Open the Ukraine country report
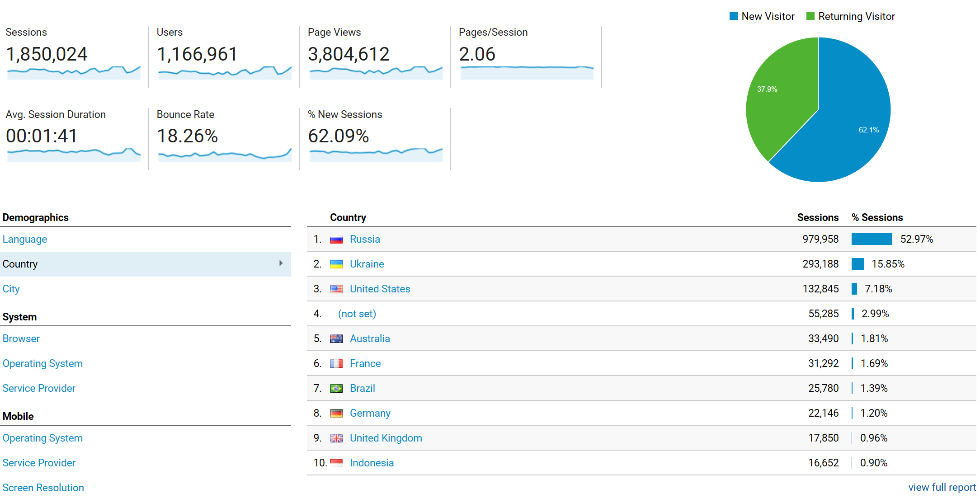The image size is (980, 503). pos(367,264)
